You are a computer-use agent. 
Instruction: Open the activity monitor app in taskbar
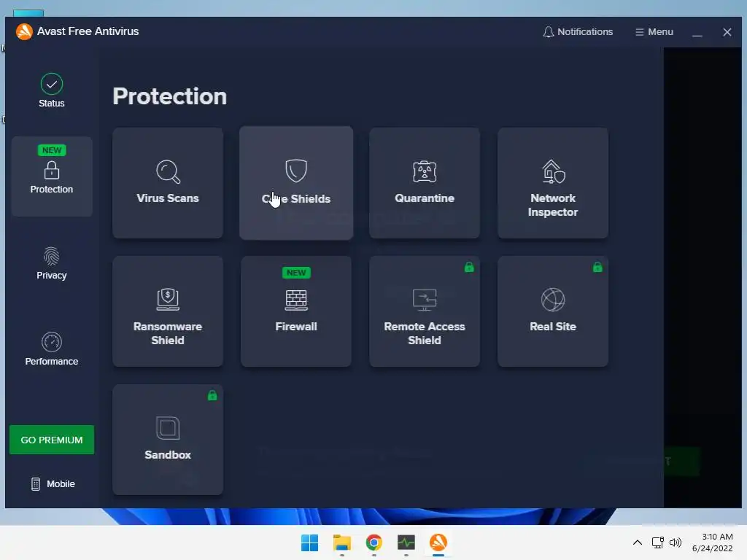click(x=406, y=542)
